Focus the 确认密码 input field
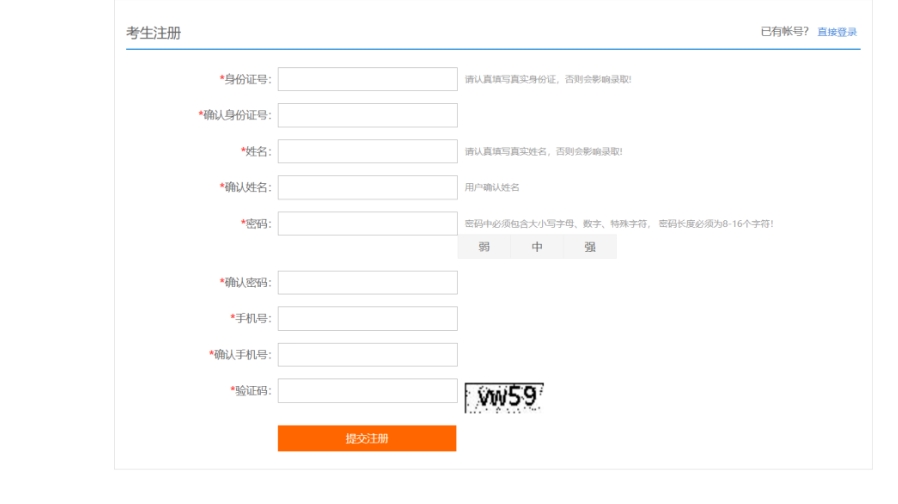 pos(368,282)
